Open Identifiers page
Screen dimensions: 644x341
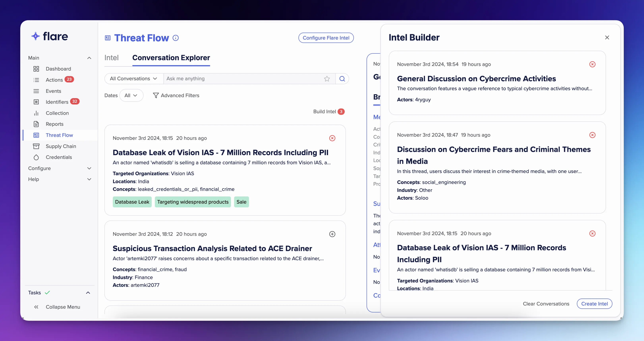(57, 102)
